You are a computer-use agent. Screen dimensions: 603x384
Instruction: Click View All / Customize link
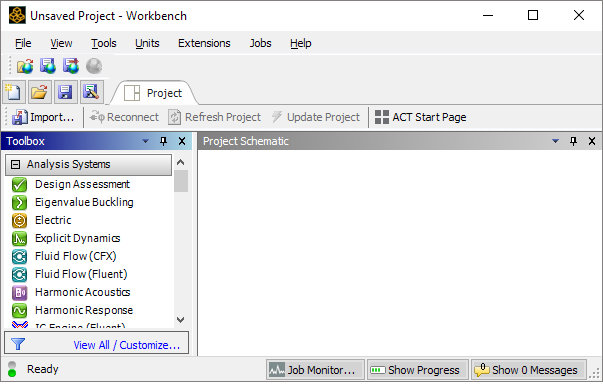click(127, 345)
